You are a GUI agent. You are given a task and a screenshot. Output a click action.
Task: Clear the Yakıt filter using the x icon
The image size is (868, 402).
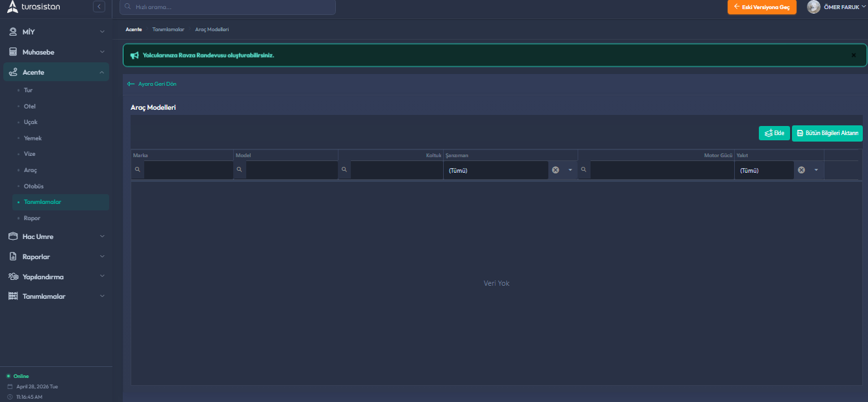(801, 170)
